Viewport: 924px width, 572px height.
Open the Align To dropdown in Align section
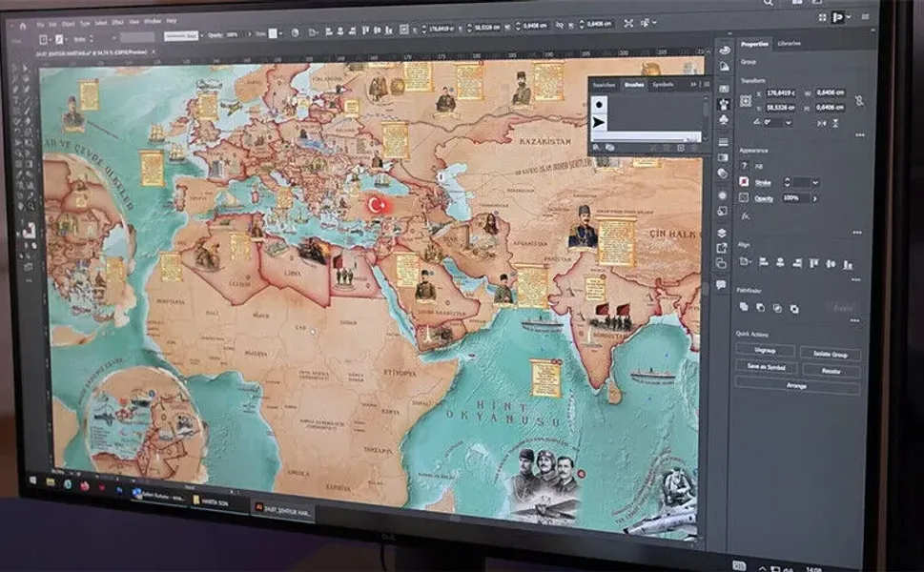[x=746, y=261]
